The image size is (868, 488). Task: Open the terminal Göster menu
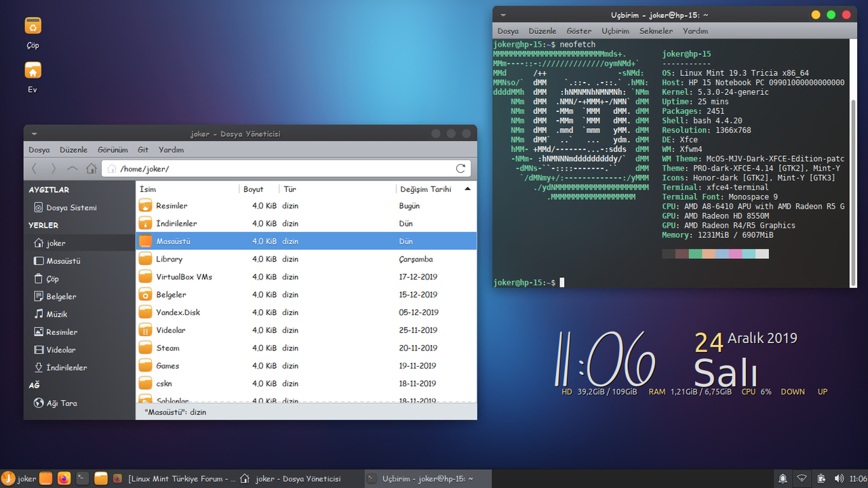579,31
